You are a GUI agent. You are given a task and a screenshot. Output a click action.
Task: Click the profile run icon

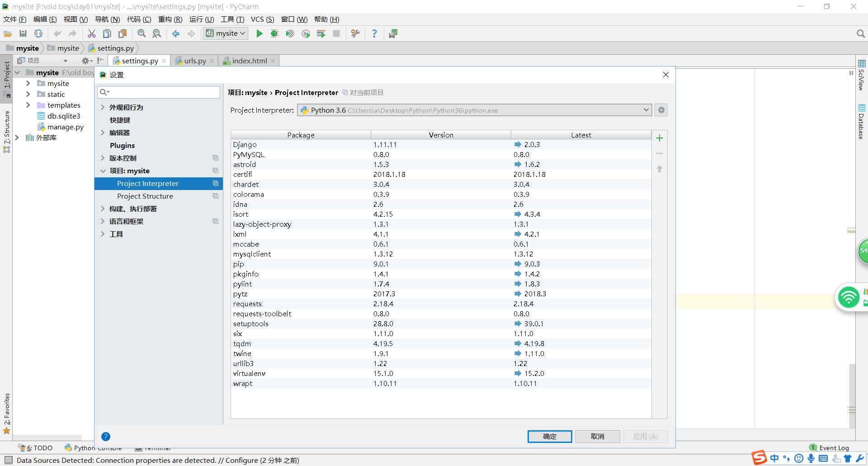[x=306, y=33]
